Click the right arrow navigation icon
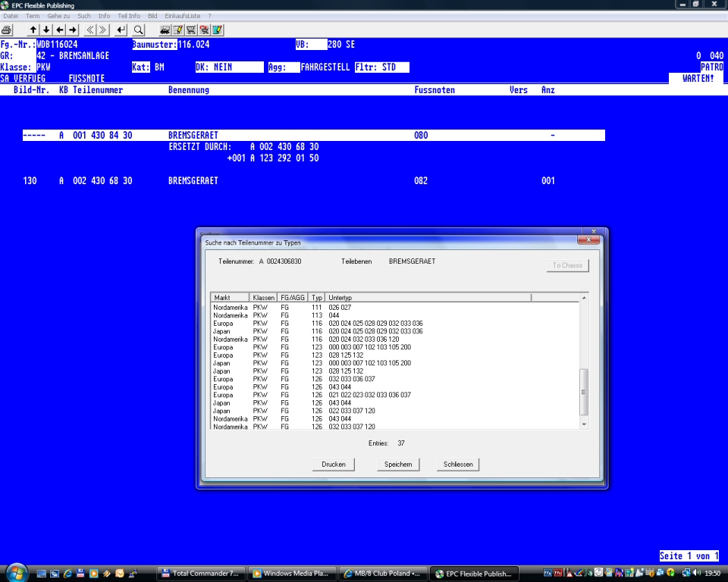This screenshot has height=582, width=728. [73, 30]
